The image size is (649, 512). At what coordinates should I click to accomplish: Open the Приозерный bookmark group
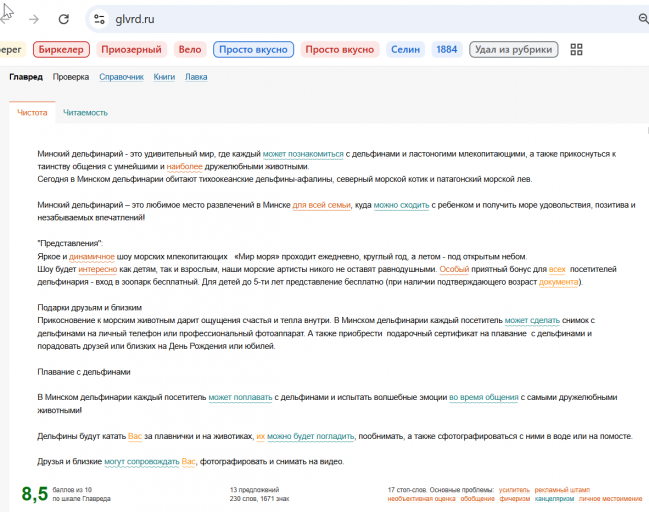(x=131, y=50)
